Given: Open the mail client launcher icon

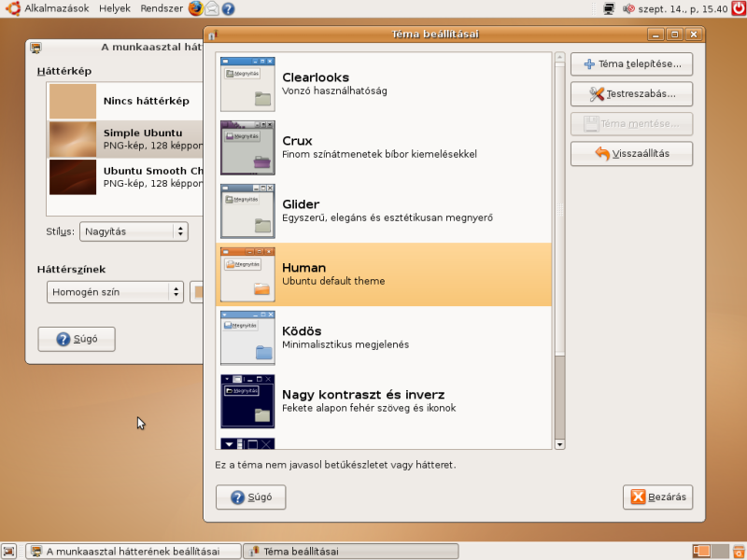Looking at the screenshot, I should (x=212, y=9).
